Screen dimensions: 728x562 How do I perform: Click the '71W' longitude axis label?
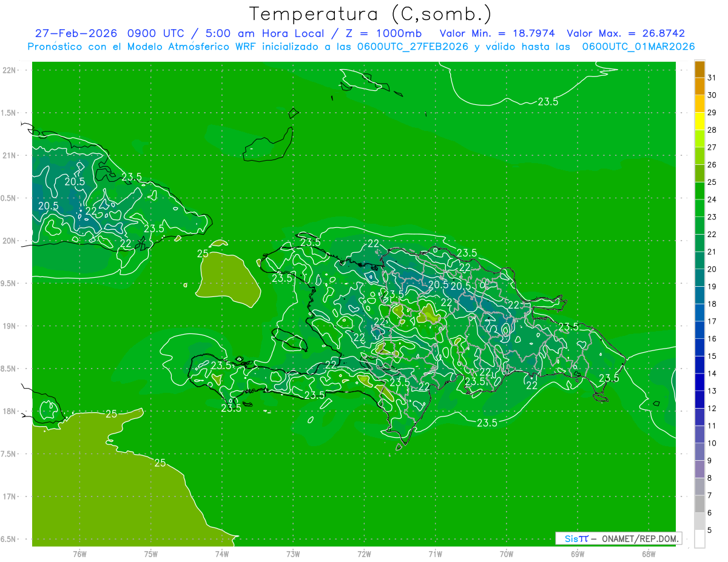point(435,554)
